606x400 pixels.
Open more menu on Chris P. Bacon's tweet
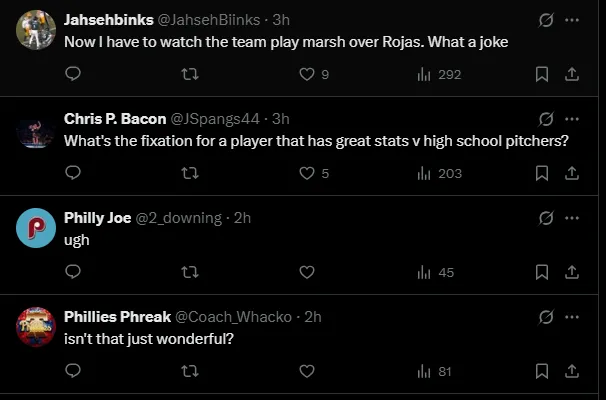[x=571, y=118]
